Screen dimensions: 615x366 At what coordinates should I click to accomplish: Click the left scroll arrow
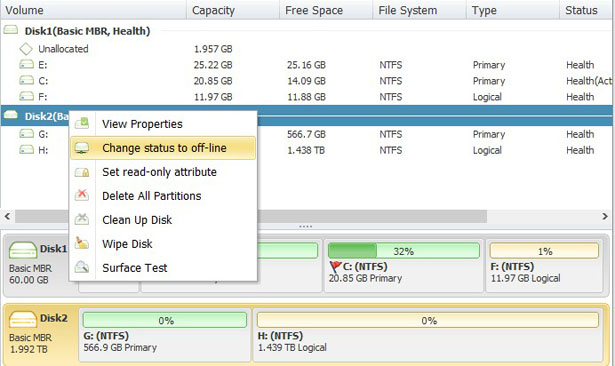7,216
